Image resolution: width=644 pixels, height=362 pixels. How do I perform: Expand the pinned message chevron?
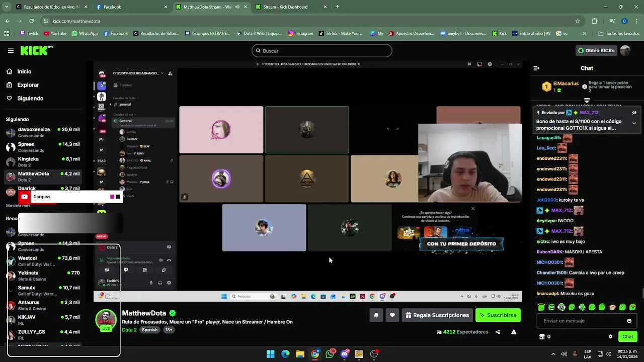pos(634,123)
